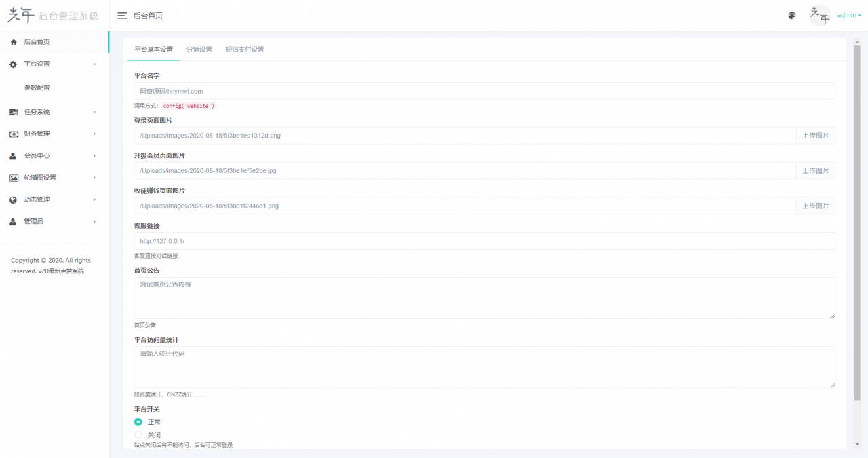Click the 后台首页 header title

coord(148,16)
